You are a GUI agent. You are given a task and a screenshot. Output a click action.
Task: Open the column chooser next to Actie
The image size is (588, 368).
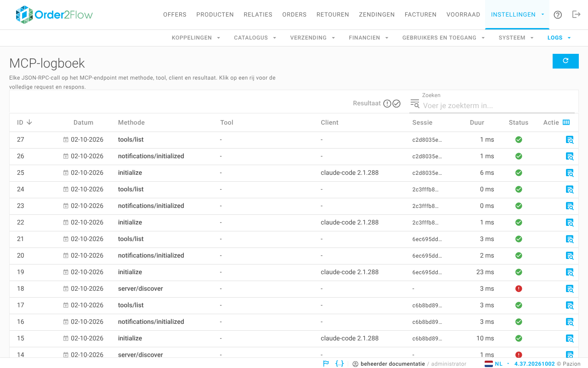[x=566, y=122]
